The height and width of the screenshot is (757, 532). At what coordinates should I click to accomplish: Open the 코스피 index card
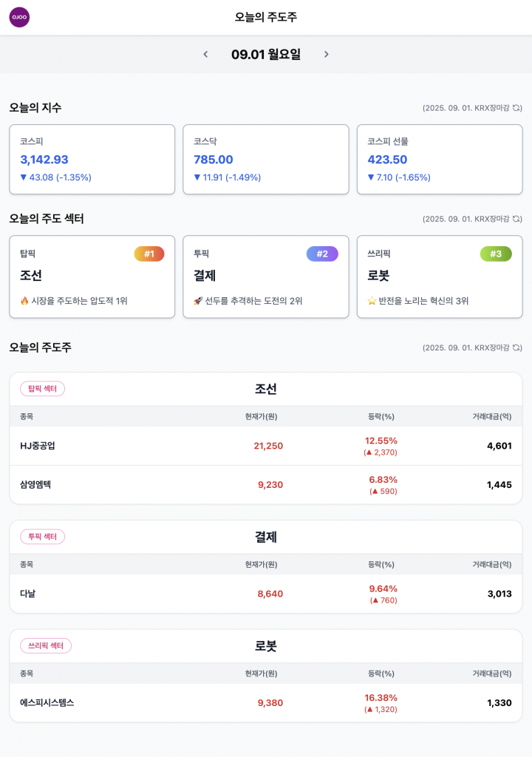92,160
